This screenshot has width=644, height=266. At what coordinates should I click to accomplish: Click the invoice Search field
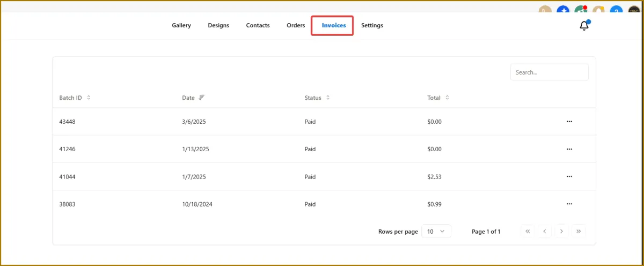549,72
